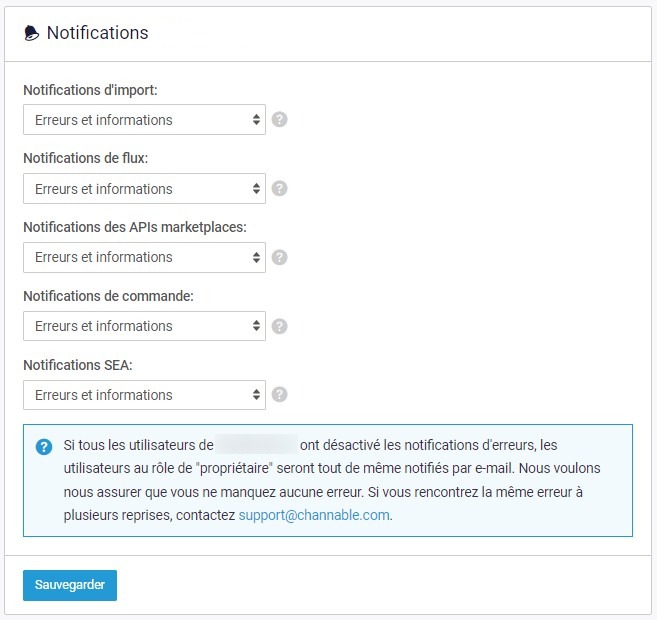The width and height of the screenshot is (657, 620).
Task: Open the Notifications de flux dropdown
Action: point(144,189)
